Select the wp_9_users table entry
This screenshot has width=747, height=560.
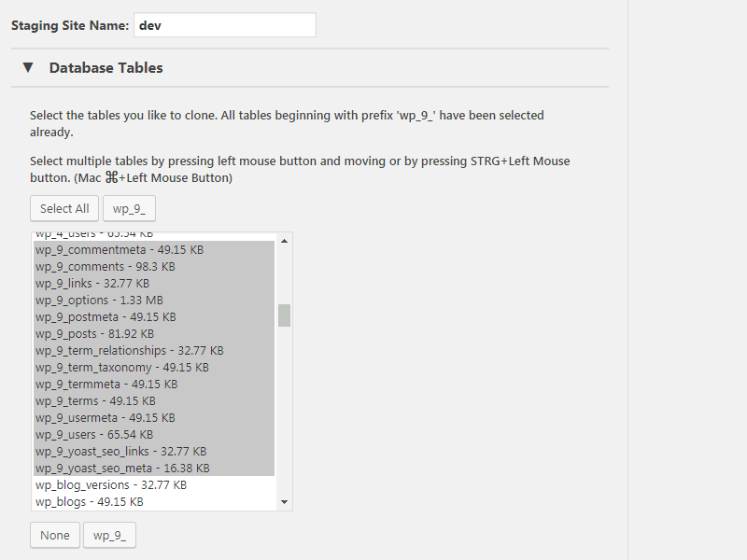coord(154,435)
